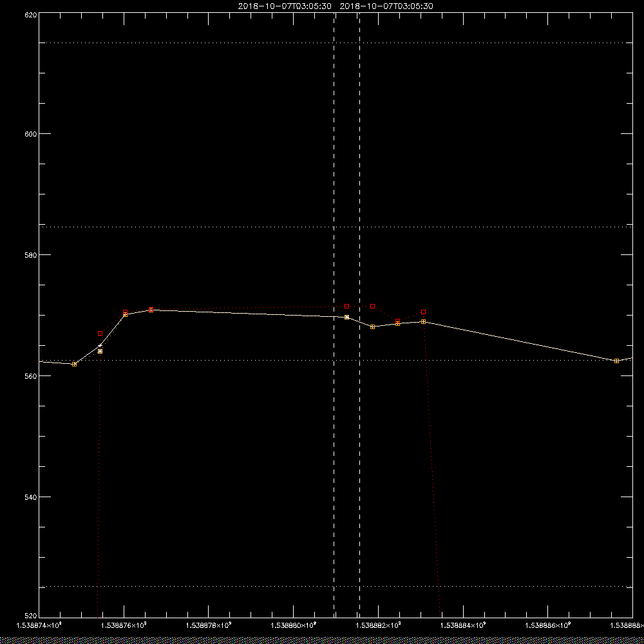The width and height of the screenshot is (644, 644).
Task: Click the red square between the dashed lines
Action: click(347, 307)
